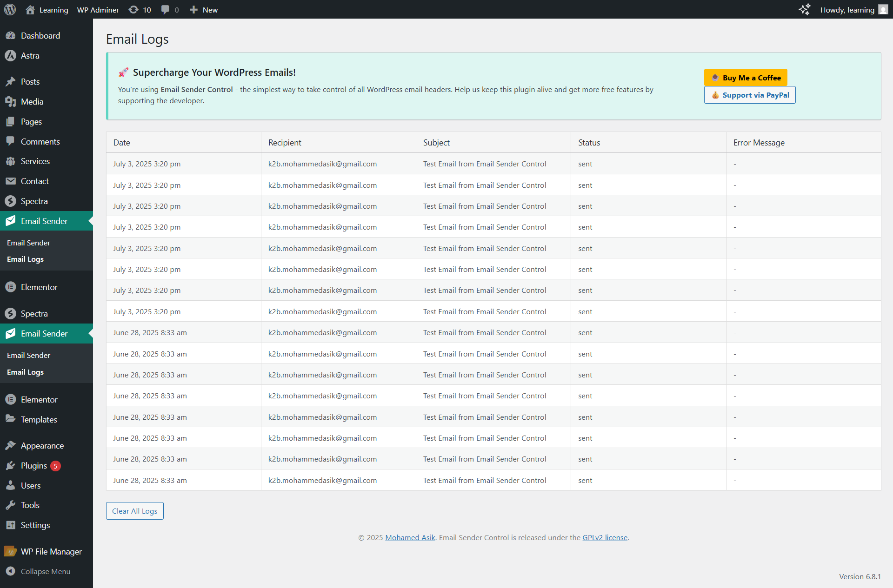Click the Buy Me a Coffee button
Screen dimensions: 893x588
point(746,78)
